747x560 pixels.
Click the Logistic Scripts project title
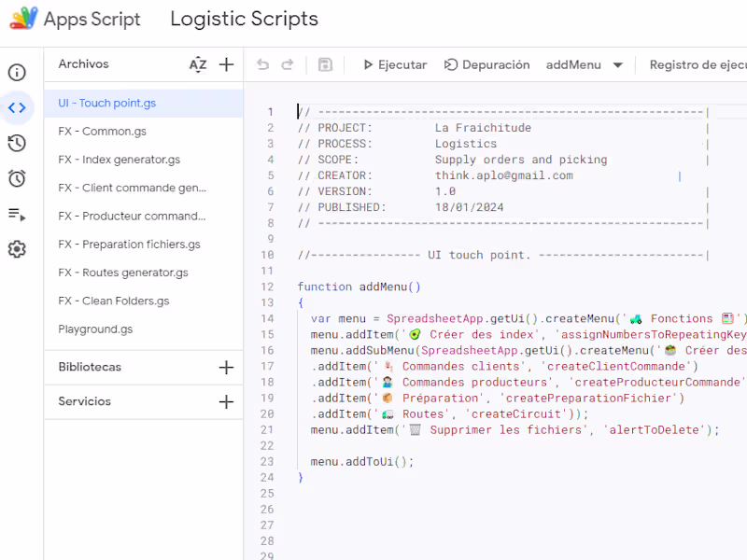click(244, 19)
